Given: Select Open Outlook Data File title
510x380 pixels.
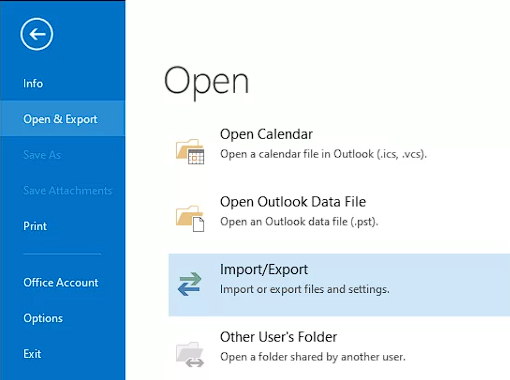Looking at the screenshot, I should click(x=293, y=202).
